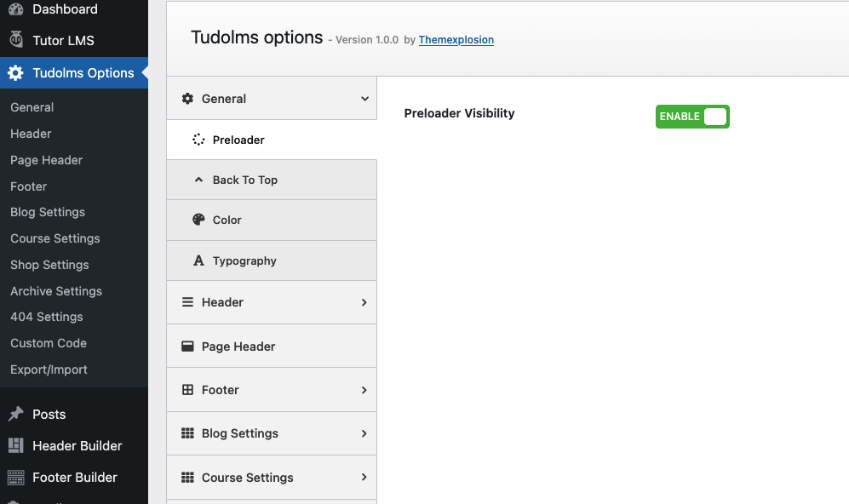Click the Header Builder icon in admin menu
The image size is (849, 504).
[x=16, y=445]
